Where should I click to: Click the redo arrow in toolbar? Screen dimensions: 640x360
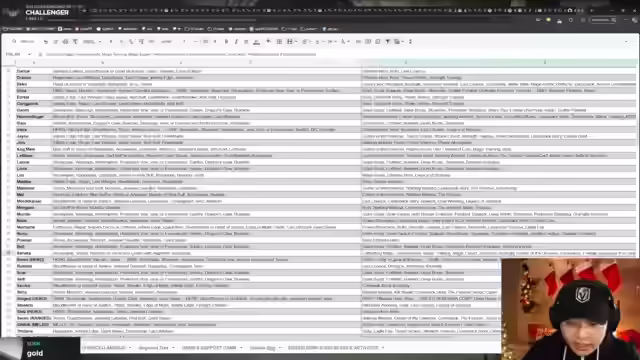56,42
